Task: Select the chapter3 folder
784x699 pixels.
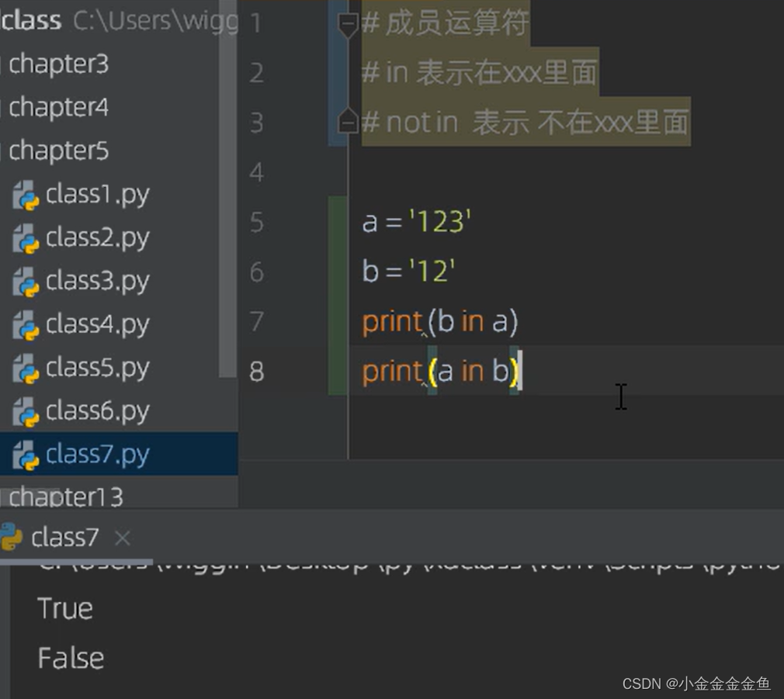Action: pos(58,64)
